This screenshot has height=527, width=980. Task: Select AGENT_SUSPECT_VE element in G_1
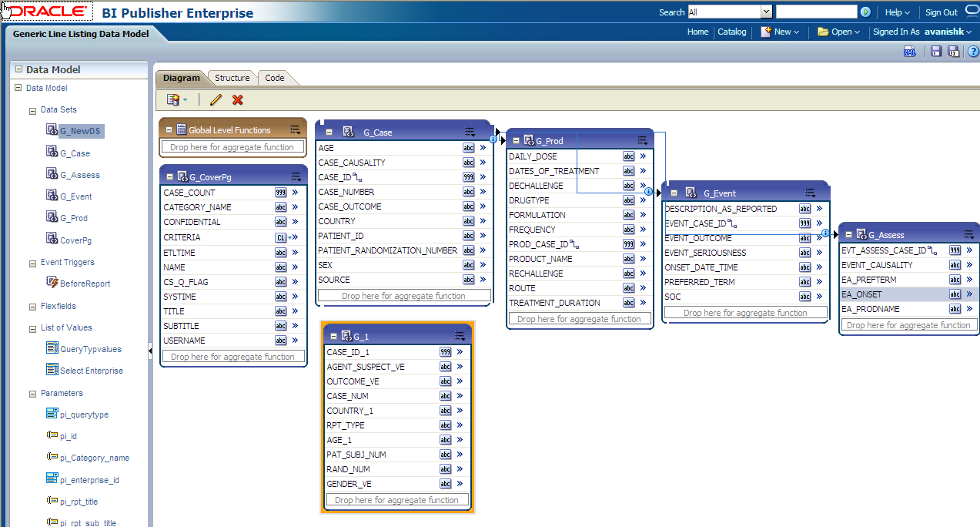coord(366,367)
